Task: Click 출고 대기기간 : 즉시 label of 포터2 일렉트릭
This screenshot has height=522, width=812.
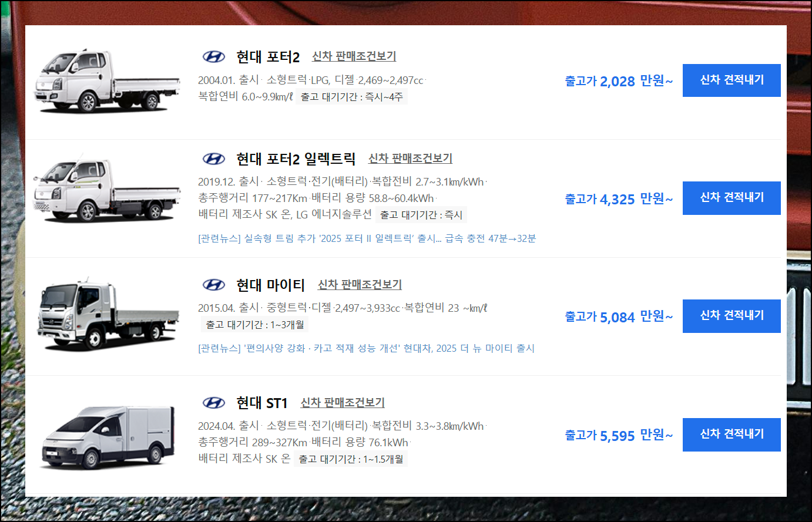Action: tap(421, 215)
